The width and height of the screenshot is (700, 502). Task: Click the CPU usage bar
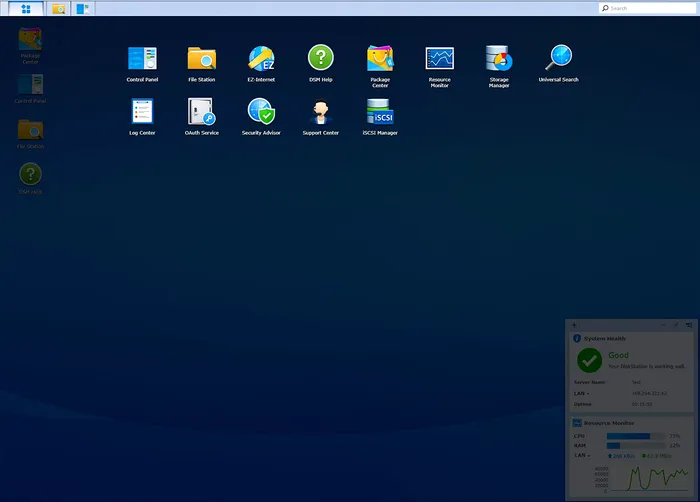pos(636,436)
